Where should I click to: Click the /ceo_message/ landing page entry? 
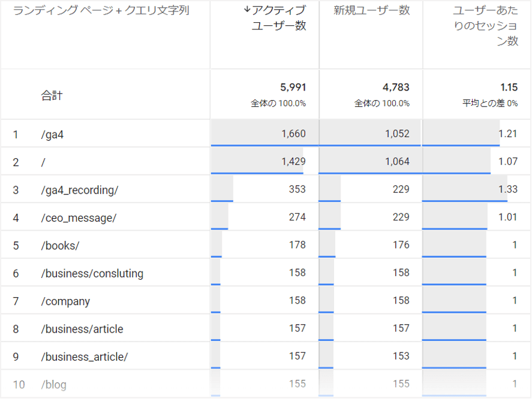(x=79, y=217)
